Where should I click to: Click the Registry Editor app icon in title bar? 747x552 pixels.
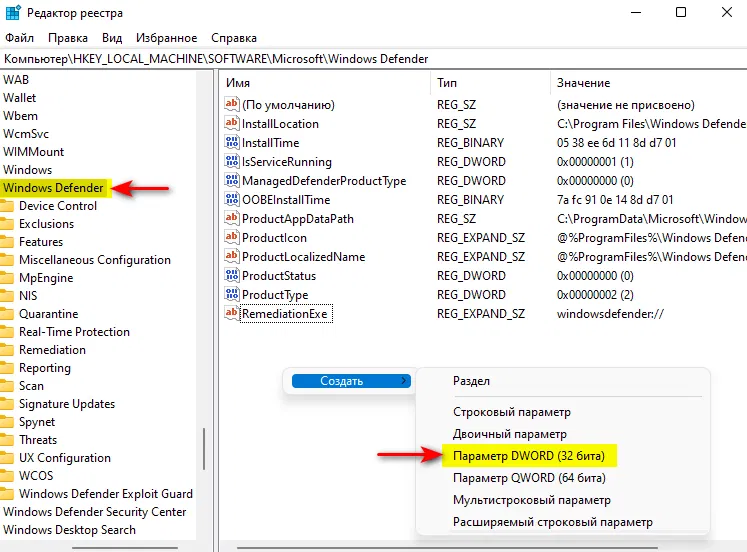click(13, 12)
